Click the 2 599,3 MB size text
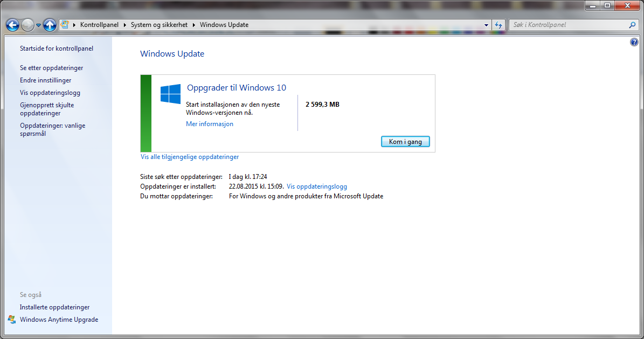 (x=322, y=105)
